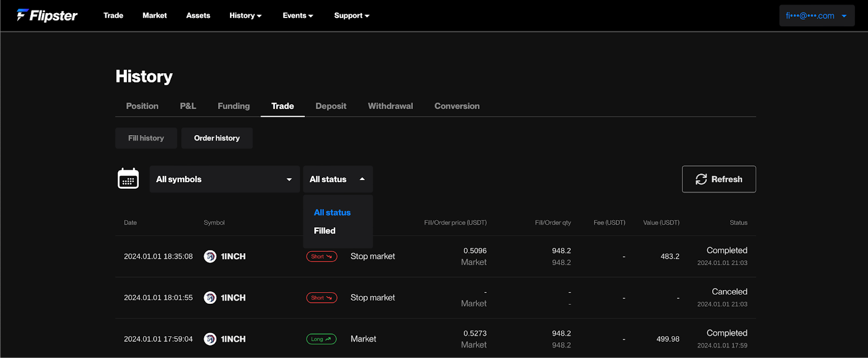The image size is (868, 358).
Task: Click value 499.98
Action: 668,338
